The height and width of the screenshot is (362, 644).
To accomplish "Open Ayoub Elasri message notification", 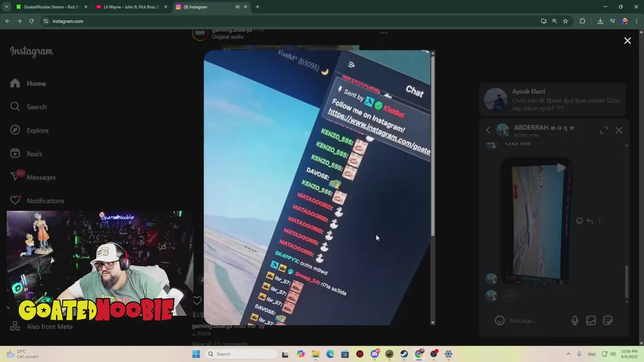I will click(552, 100).
